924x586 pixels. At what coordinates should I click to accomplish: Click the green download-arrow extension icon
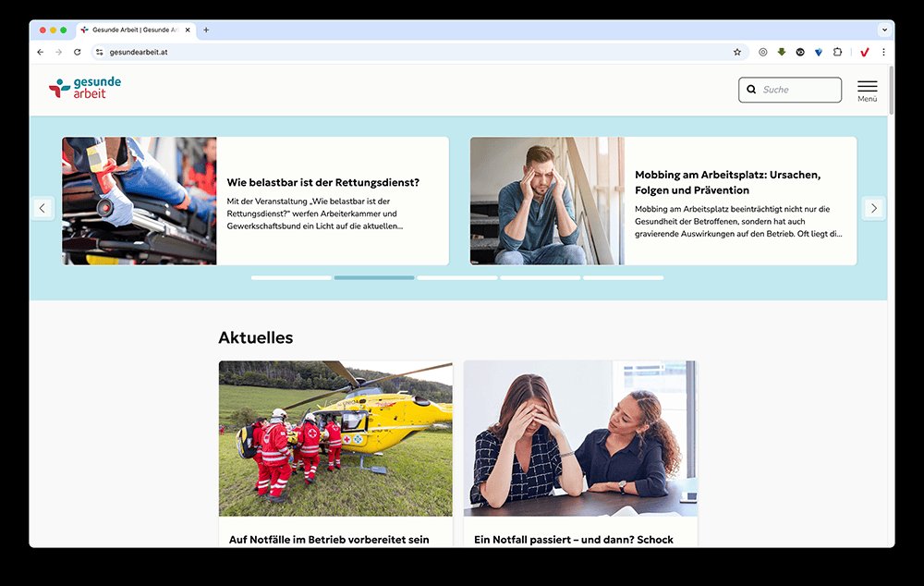pos(781,53)
